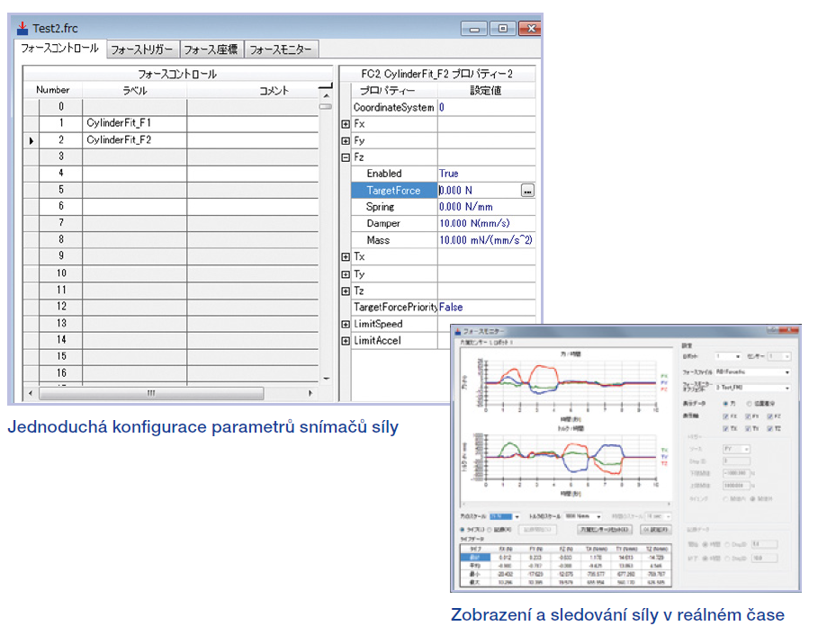The height and width of the screenshot is (644, 827).
Task: Click the horizontal scrollbar right arrow
Action: tap(310, 393)
